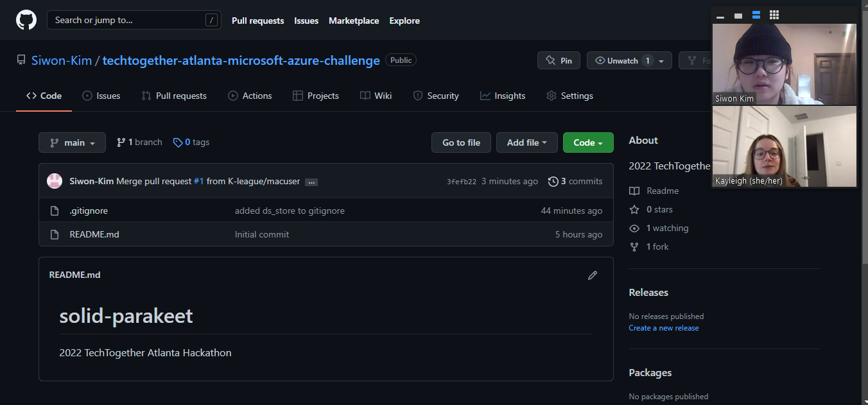The width and height of the screenshot is (868, 405).
Task: Expand commit message ellipsis button
Action: pos(311,182)
